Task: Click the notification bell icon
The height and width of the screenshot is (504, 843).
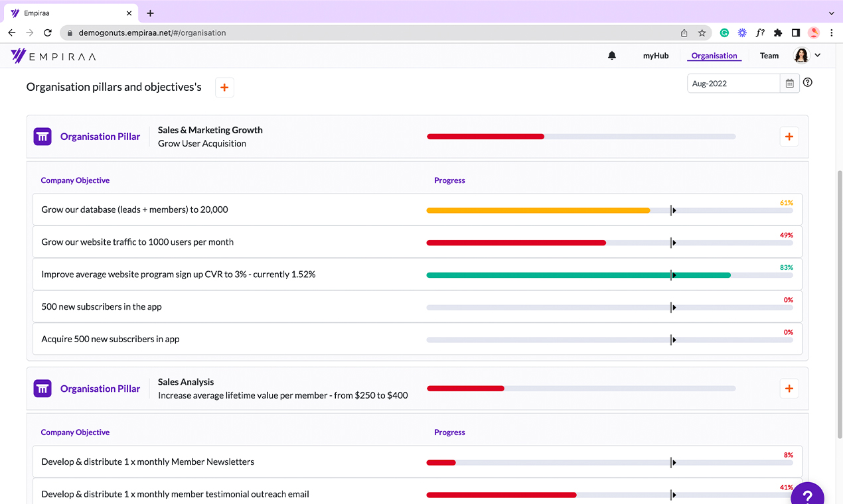Action: point(612,56)
